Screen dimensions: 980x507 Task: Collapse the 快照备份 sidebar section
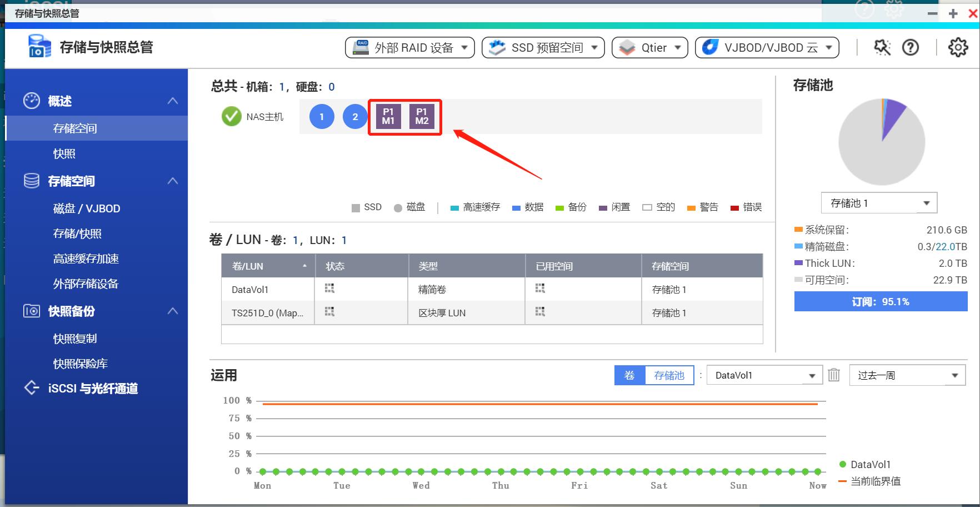173,311
